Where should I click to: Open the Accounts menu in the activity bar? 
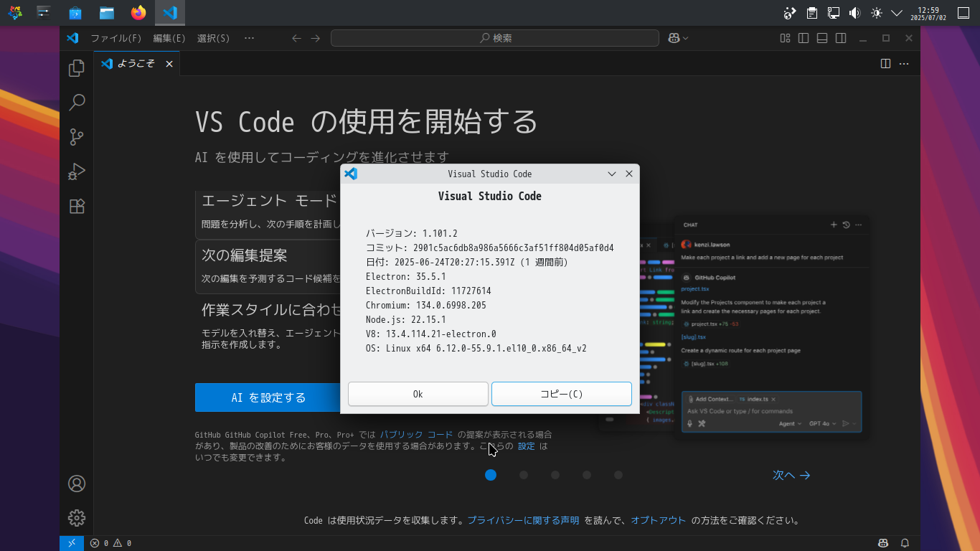[x=77, y=484]
